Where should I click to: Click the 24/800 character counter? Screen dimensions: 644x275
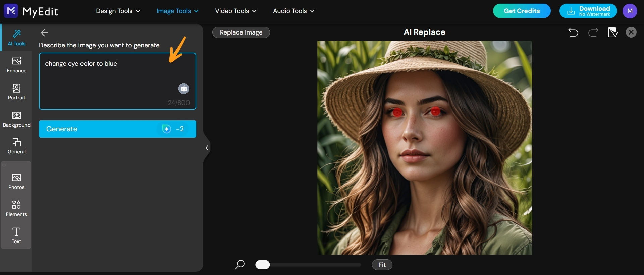pyautogui.click(x=179, y=103)
